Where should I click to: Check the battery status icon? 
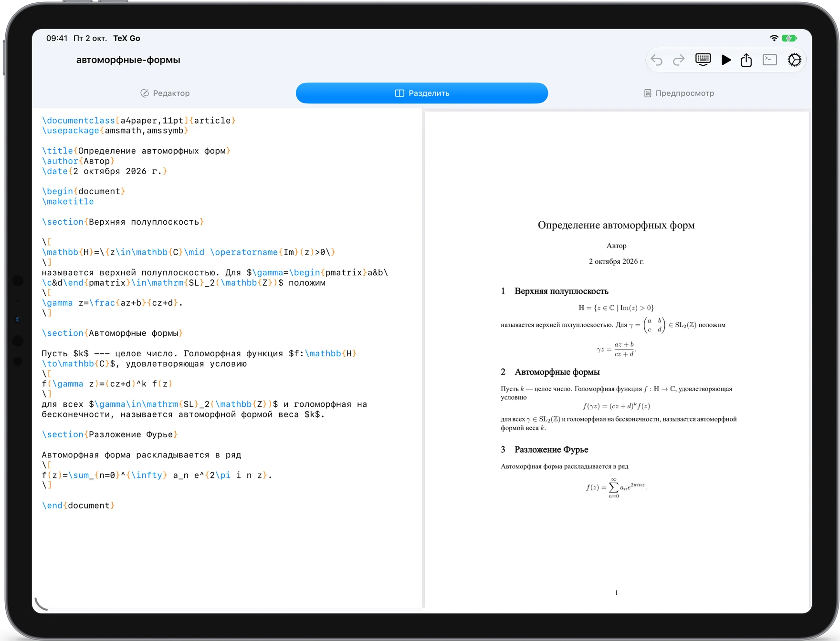coord(789,38)
